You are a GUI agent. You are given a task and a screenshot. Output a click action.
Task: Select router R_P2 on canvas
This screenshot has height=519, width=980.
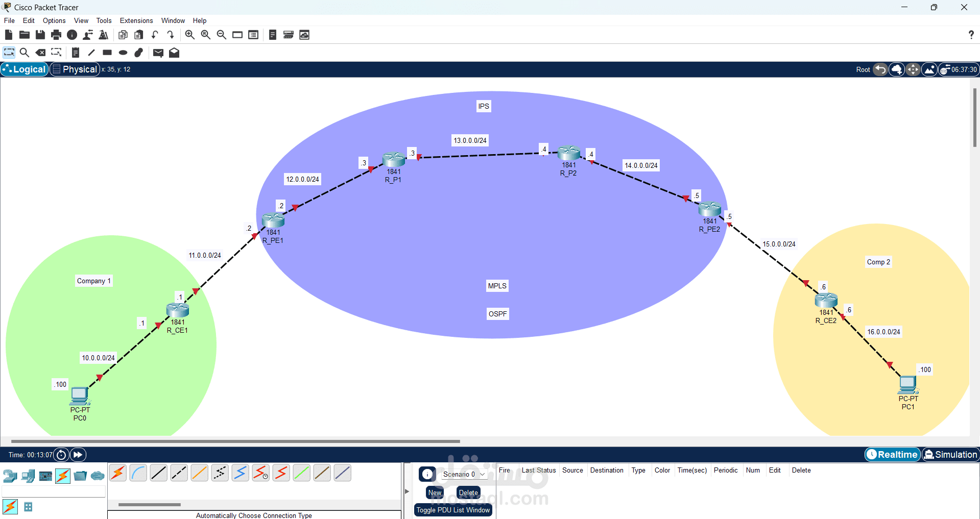(x=569, y=153)
